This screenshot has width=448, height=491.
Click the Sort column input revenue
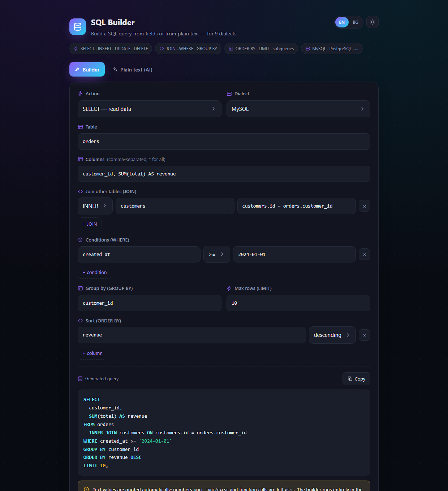pos(192,335)
